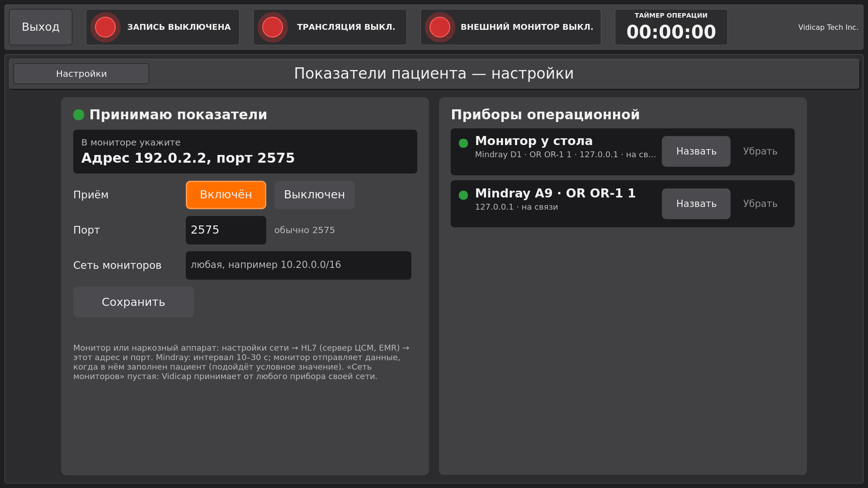
Task: Click Mindray A9 · OR OR-1 1 title
Action: [x=556, y=193]
